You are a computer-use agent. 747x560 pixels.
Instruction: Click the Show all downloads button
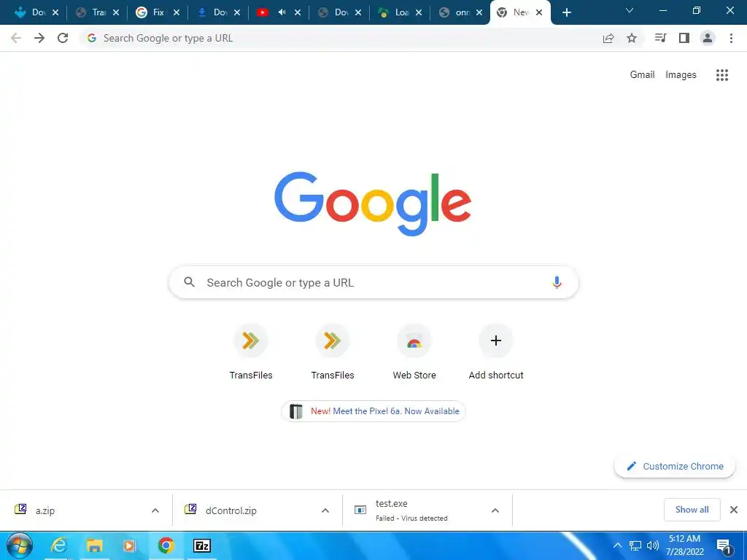tap(692, 510)
